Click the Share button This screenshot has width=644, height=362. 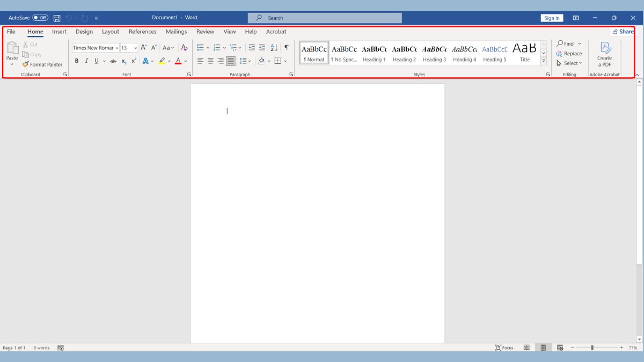[623, 32]
